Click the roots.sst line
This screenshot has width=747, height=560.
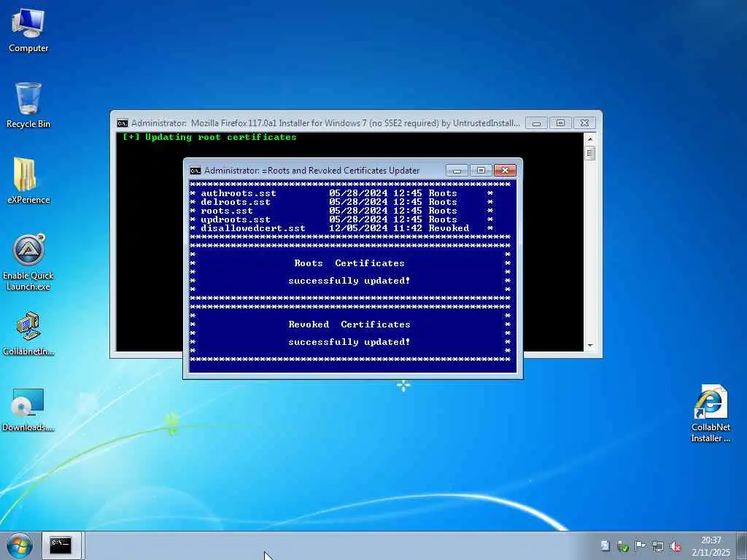341,211
